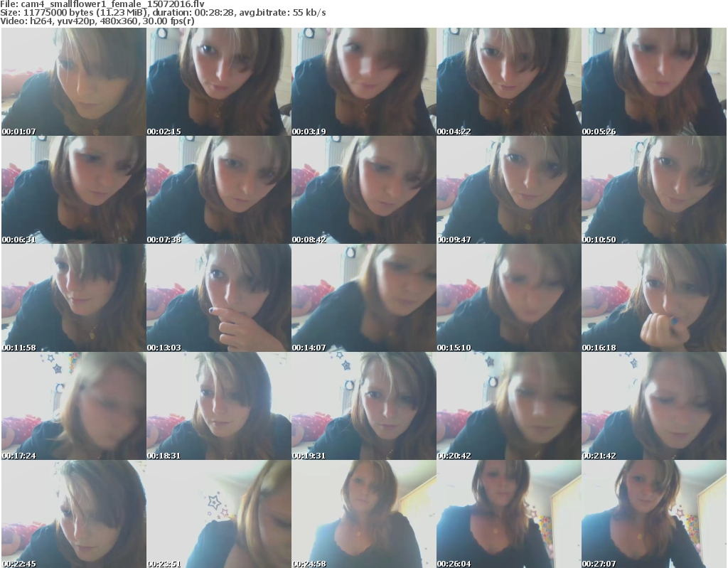This screenshot has width=728, height=568.
Task: Choose the thumbnail at 00:19:31
Action: tap(364, 407)
